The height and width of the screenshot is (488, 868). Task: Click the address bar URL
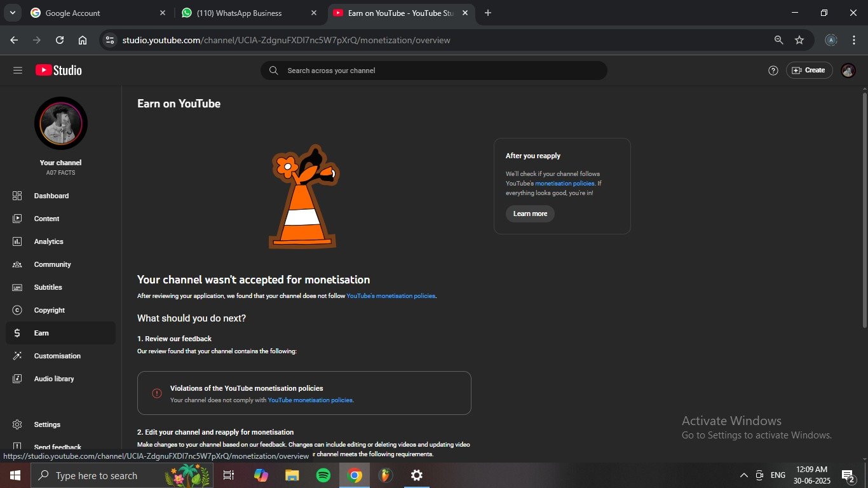pos(286,40)
